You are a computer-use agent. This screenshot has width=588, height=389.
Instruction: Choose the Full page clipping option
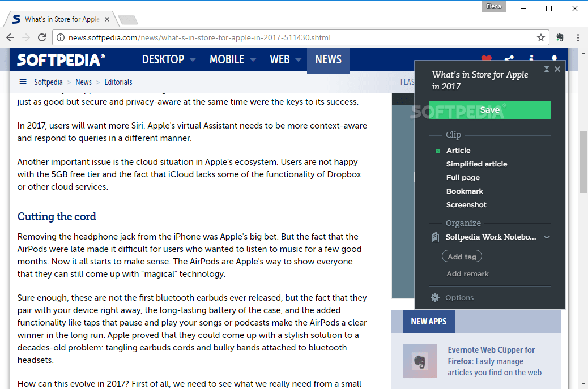(x=462, y=177)
